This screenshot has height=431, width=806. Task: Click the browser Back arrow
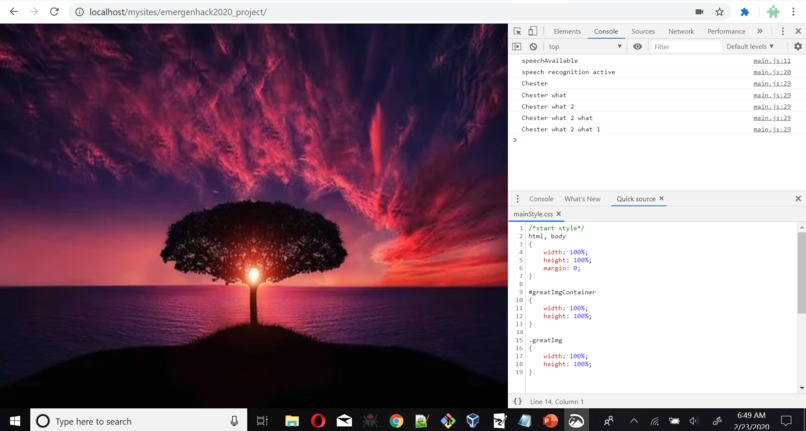14,11
